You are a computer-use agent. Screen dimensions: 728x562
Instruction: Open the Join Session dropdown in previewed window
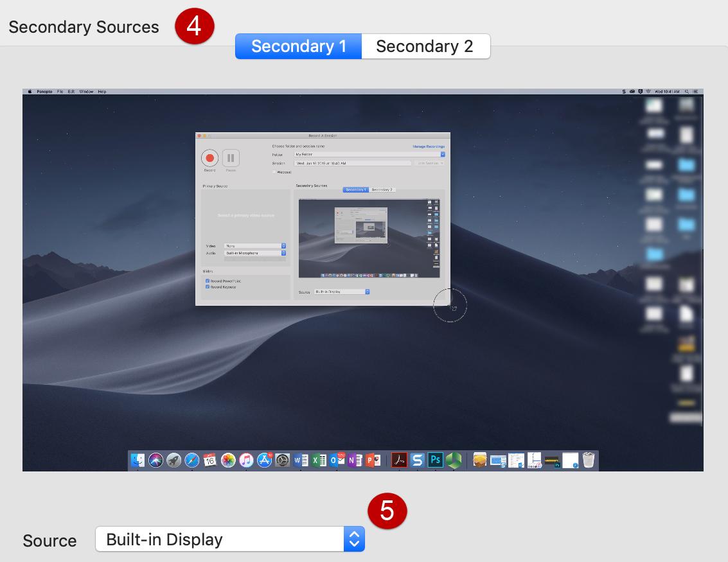click(429, 163)
